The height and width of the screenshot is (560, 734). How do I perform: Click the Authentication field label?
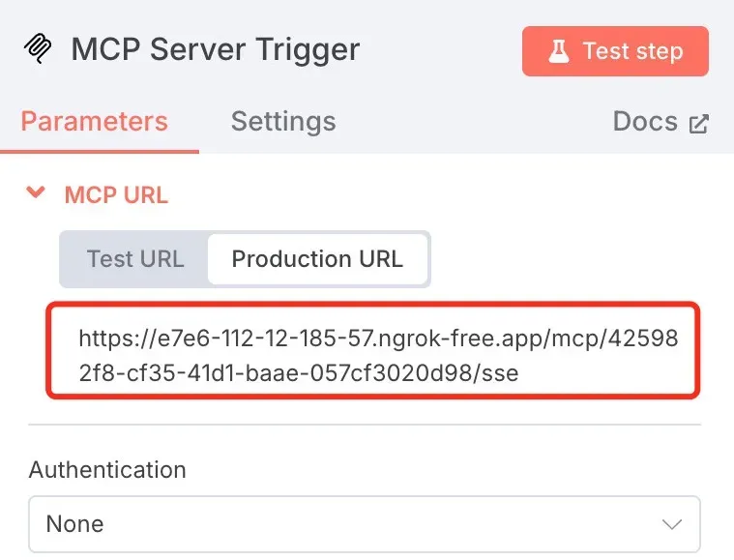coord(107,470)
